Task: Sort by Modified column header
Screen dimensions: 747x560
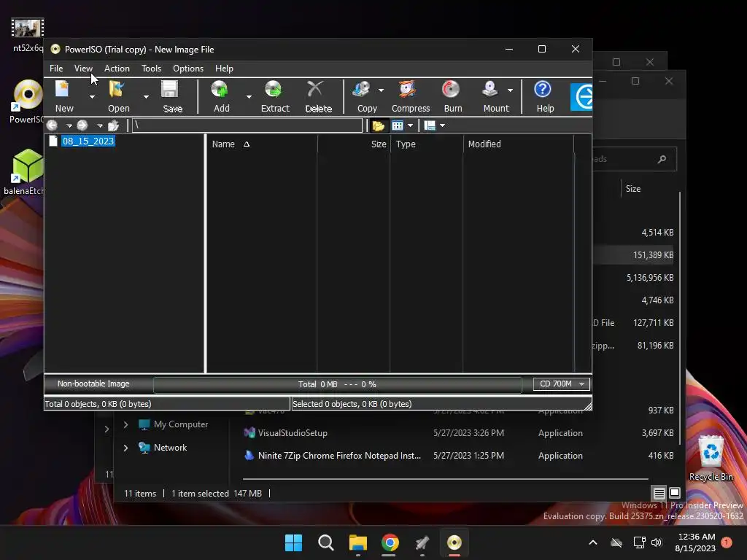Action: 519,144
